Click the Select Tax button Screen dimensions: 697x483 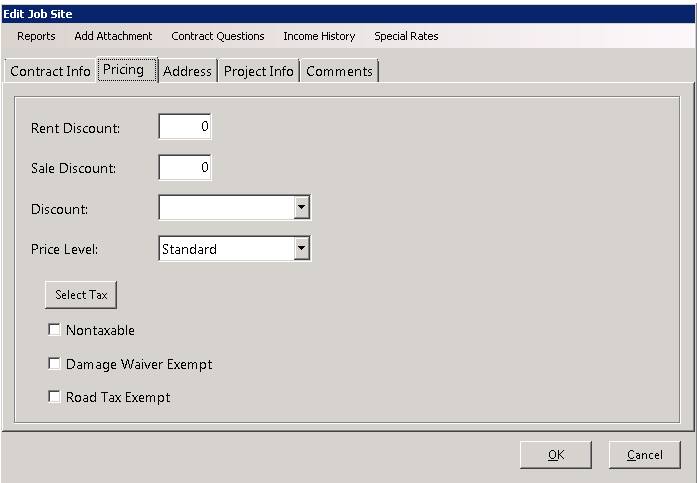(x=81, y=295)
